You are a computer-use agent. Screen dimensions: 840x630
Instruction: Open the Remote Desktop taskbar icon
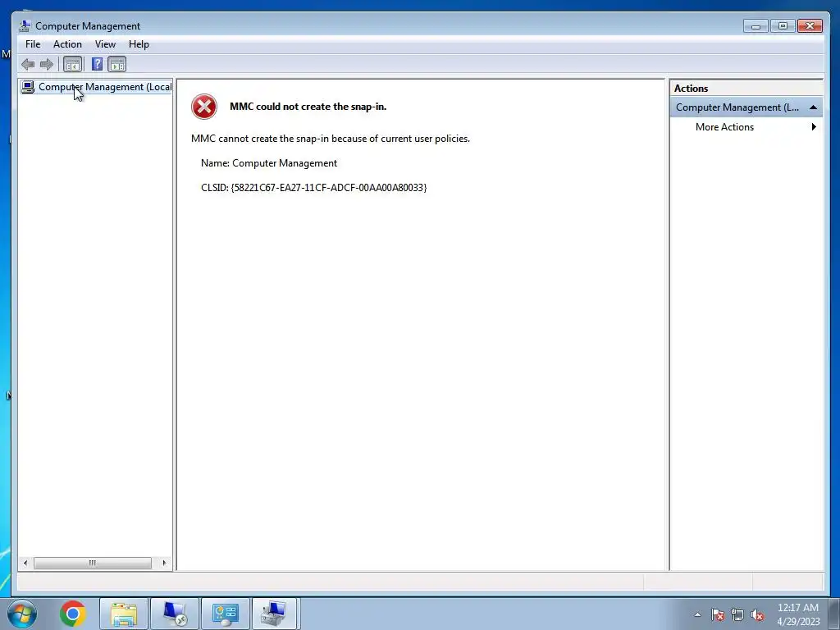coord(175,614)
